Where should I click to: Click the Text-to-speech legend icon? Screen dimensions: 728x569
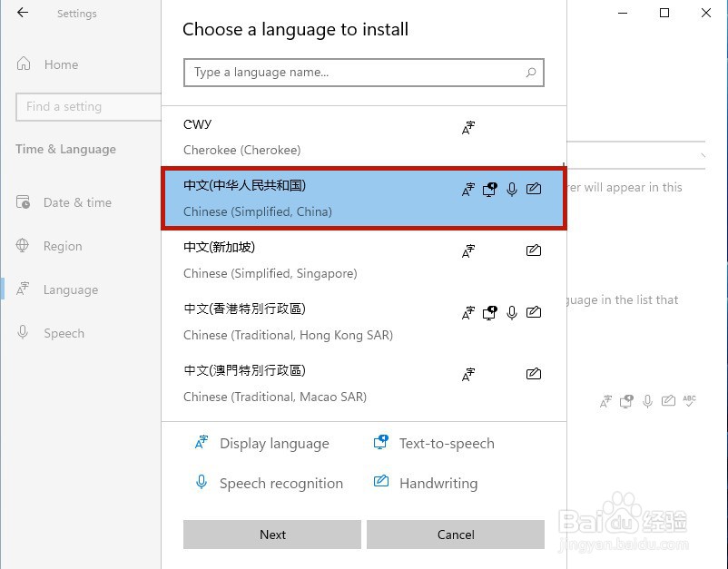pos(381,442)
